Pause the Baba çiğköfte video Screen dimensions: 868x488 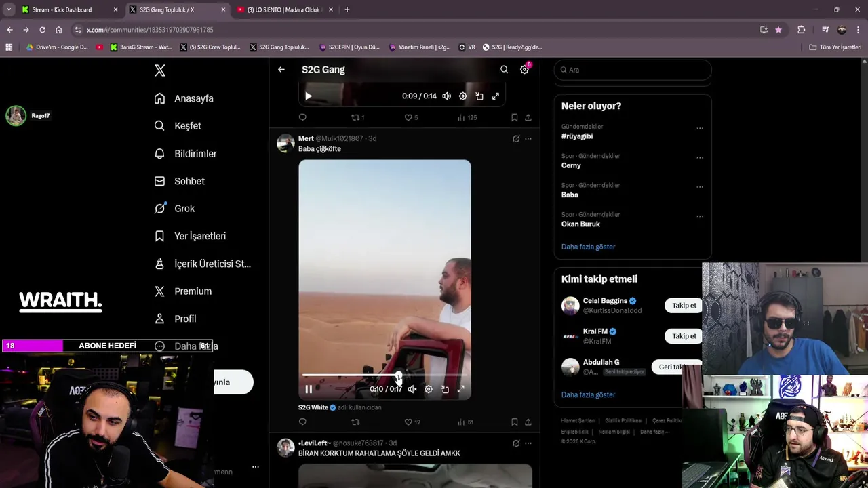pos(309,389)
